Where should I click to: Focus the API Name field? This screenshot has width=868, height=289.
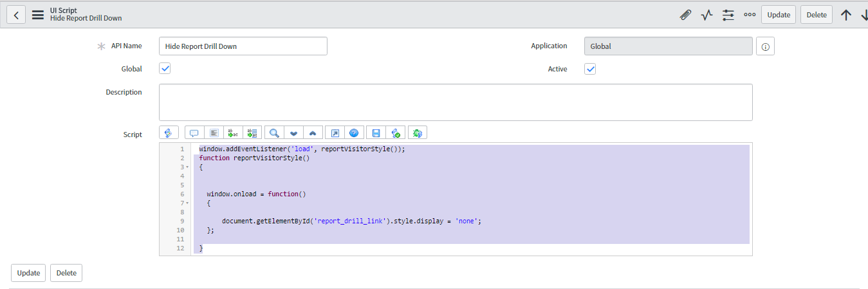click(x=243, y=46)
